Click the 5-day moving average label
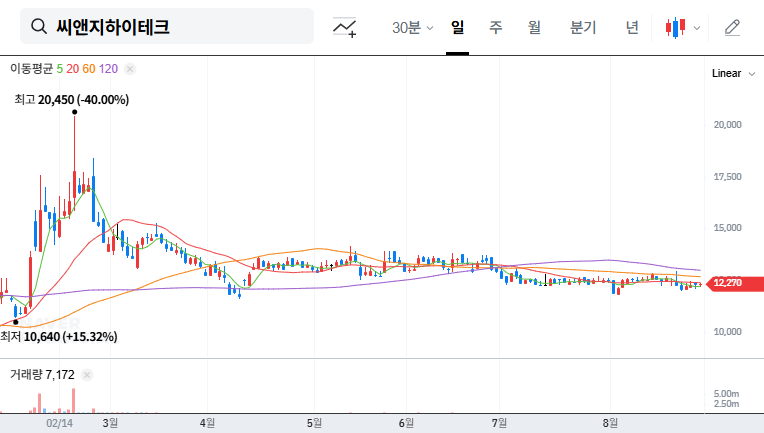 (x=59, y=69)
